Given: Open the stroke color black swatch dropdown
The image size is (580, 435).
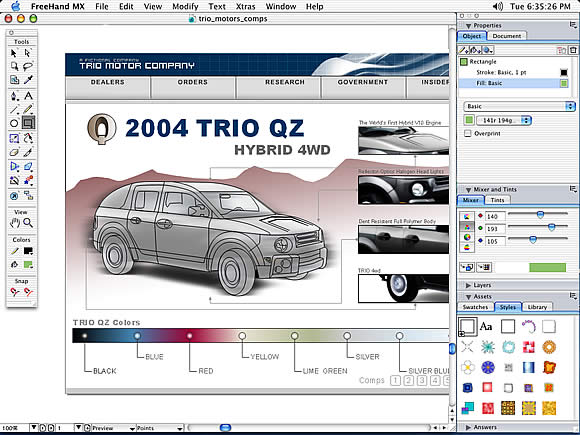Looking at the screenshot, I should coord(28,251).
